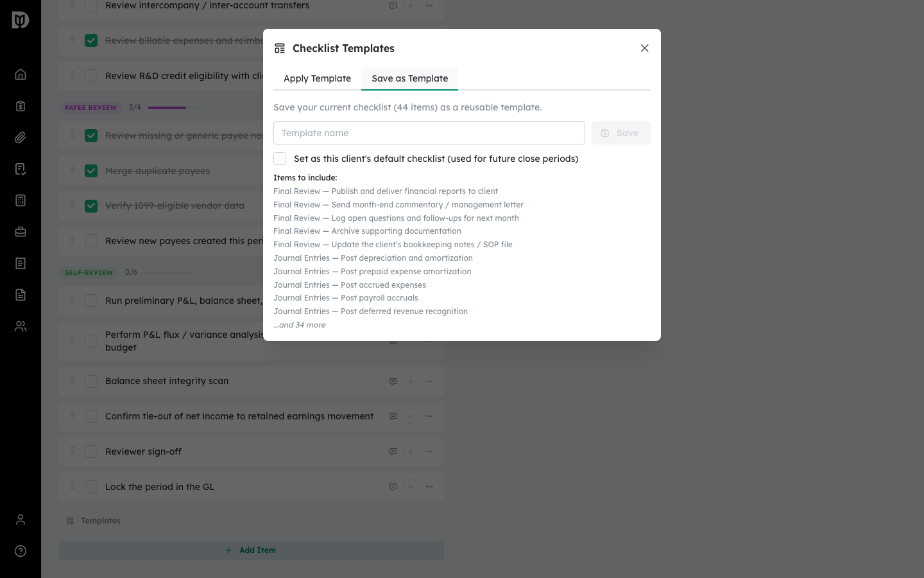Click the Checklist Templates header icon
Image resolution: width=924 pixels, height=578 pixels.
tap(280, 48)
